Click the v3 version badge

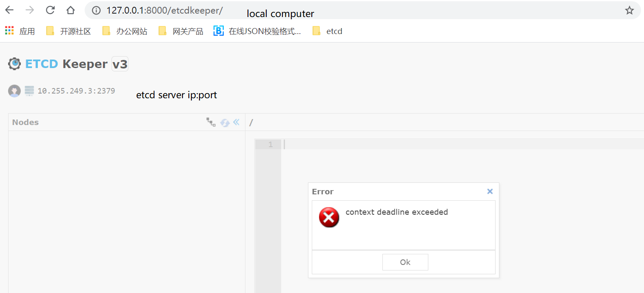(x=120, y=64)
